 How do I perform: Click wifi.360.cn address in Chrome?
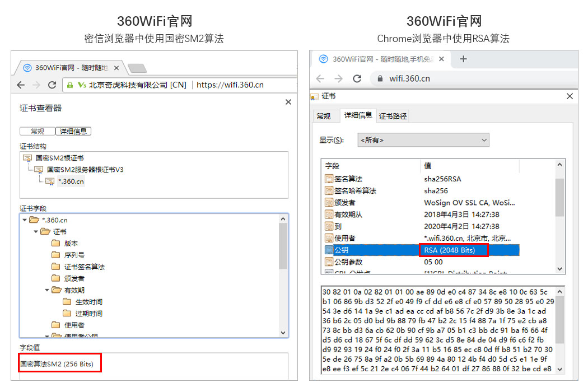(x=409, y=78)
